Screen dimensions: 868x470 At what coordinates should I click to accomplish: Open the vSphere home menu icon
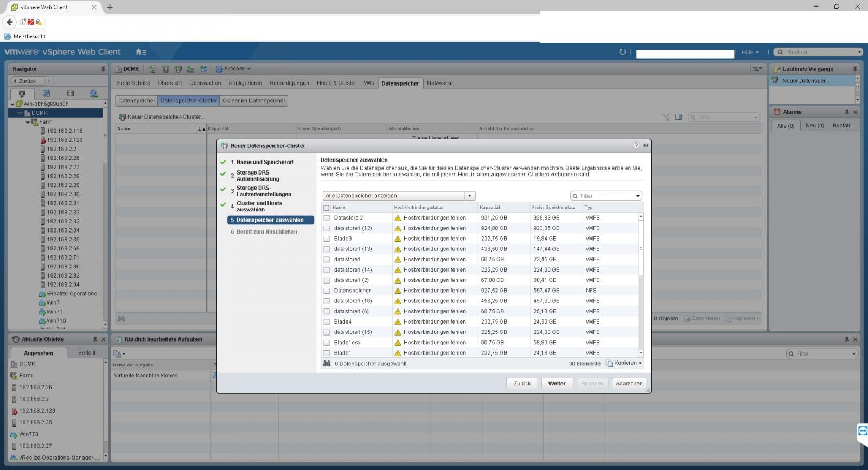point(141,52)
